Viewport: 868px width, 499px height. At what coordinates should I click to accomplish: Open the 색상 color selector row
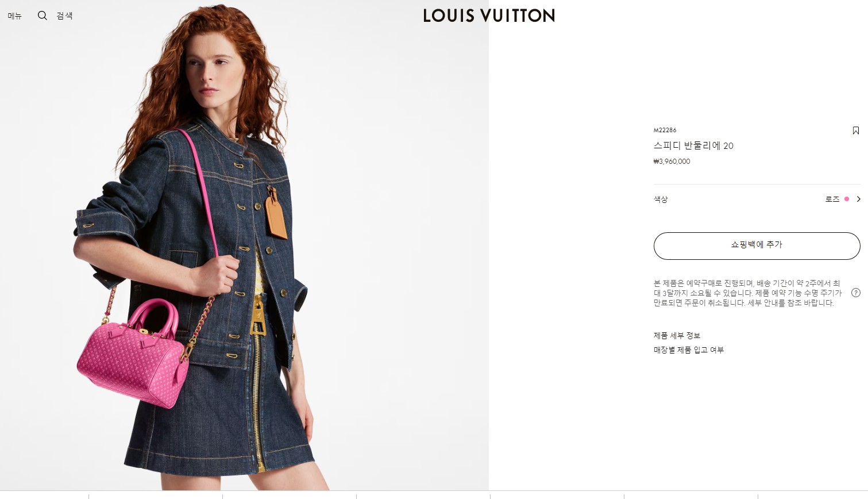pyautogui.click(x=757, y=199)
